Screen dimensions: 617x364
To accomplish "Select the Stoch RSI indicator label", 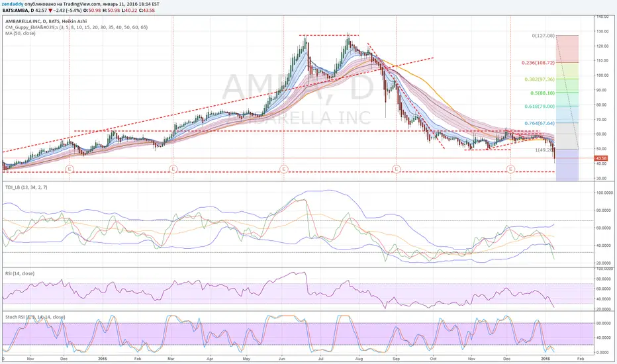I will coord(35,317).
